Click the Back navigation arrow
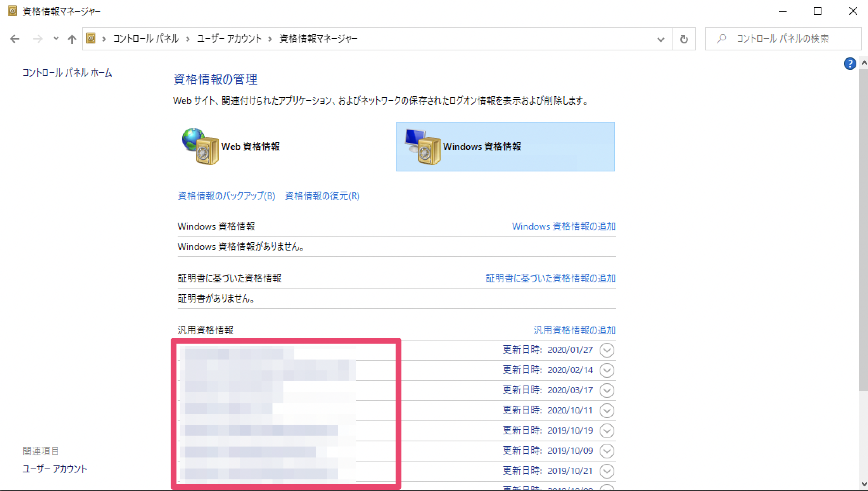868x491 pixels. click(15, 39)
